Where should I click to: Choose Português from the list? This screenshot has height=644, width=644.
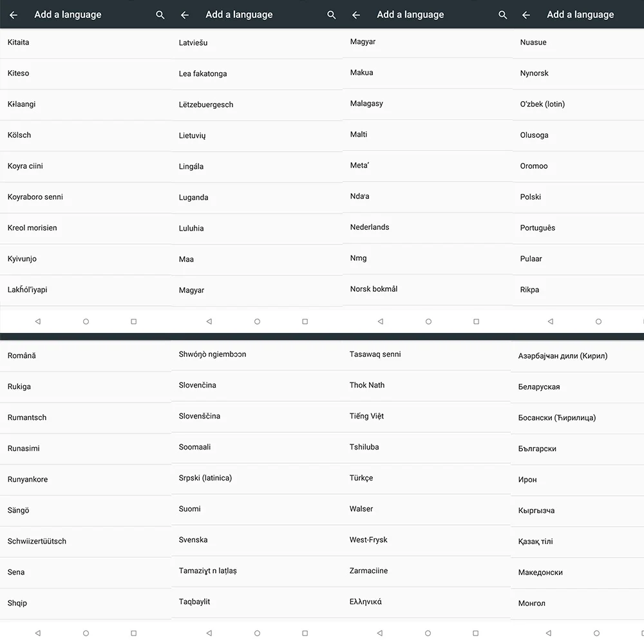coord(578,228)
